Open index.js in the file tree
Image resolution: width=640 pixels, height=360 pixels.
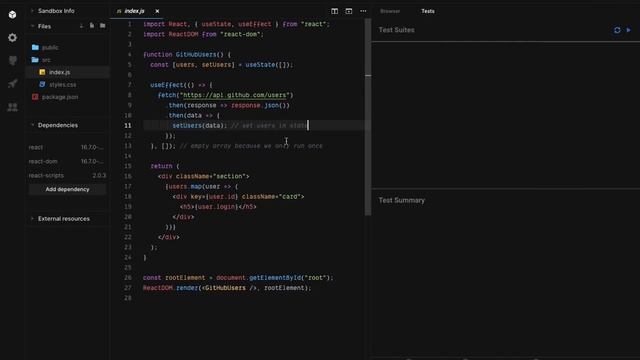[x=59, y=72]
